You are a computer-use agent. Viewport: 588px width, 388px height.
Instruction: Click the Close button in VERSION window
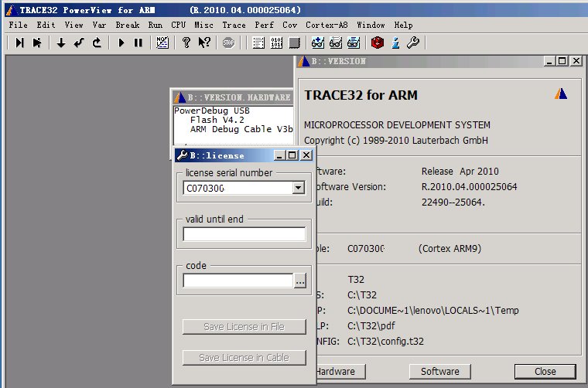point(545,371)
